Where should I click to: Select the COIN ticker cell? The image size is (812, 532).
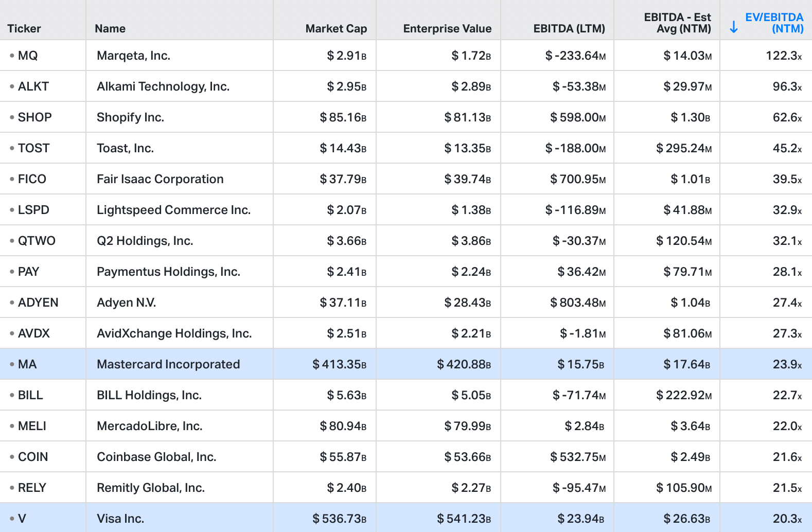pyautogui.click(x=43, y=457)
